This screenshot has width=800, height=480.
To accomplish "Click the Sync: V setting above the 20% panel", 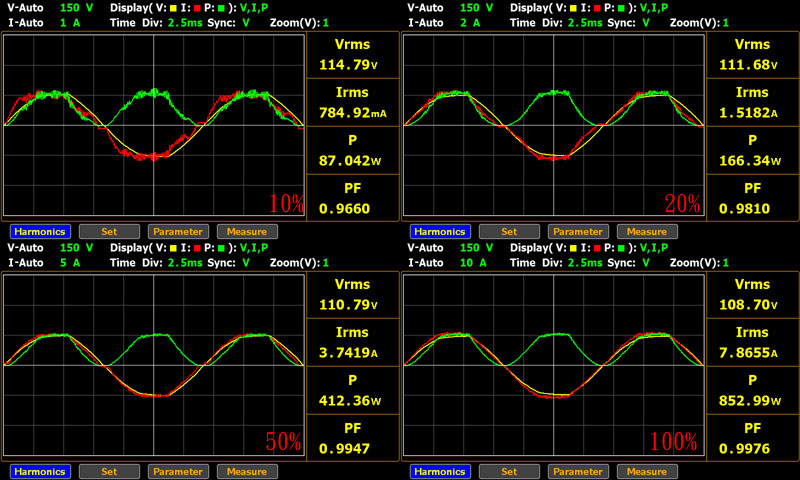I will (x=628, y=23).
